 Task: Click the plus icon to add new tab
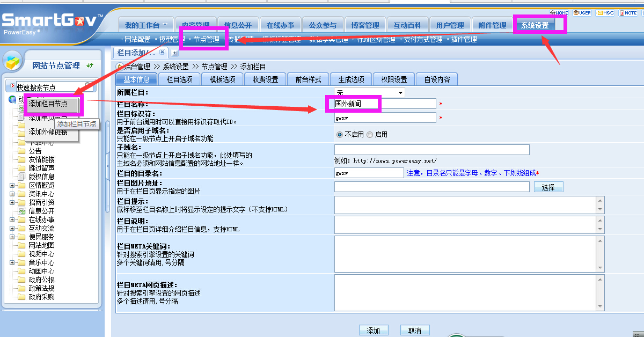174,53
